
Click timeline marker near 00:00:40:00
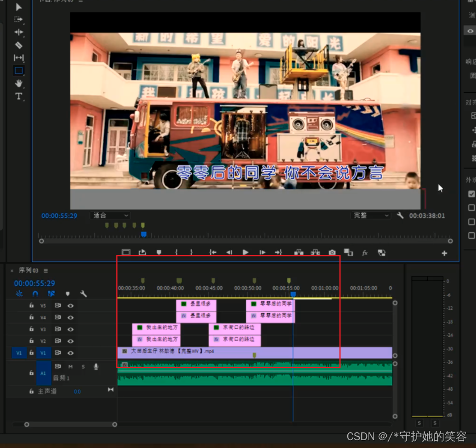click(179, 280)
